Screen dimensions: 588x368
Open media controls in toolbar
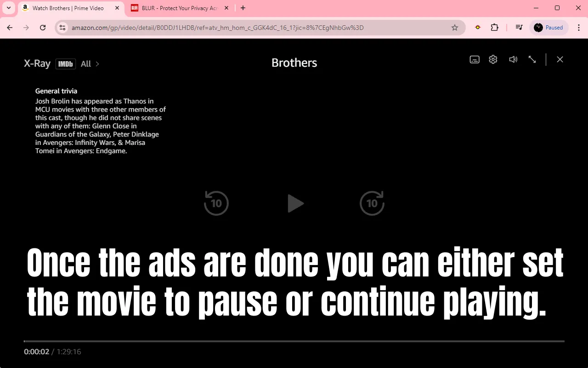tap(519, 28)
